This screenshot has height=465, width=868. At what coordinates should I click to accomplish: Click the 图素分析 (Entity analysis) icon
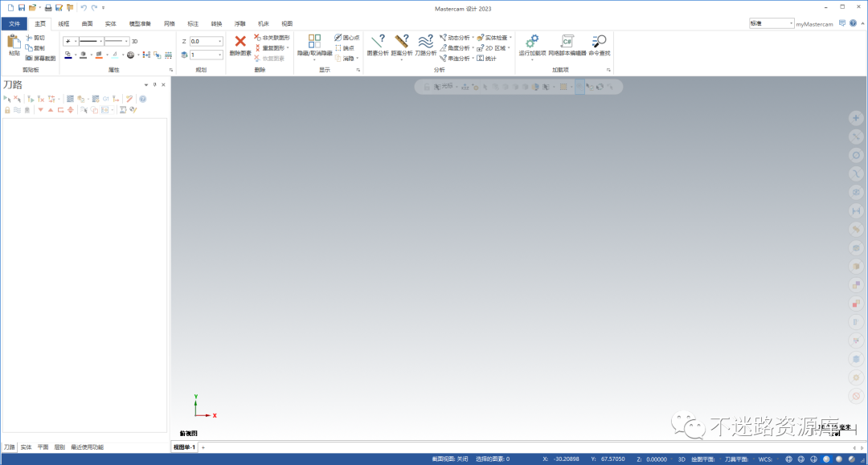tap(378, 42)
